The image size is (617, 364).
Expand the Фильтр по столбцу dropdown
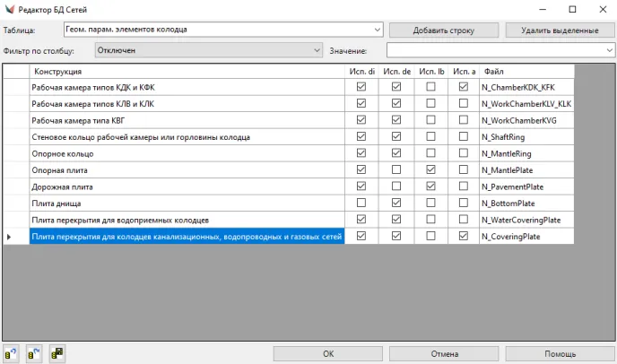point(317,50)
